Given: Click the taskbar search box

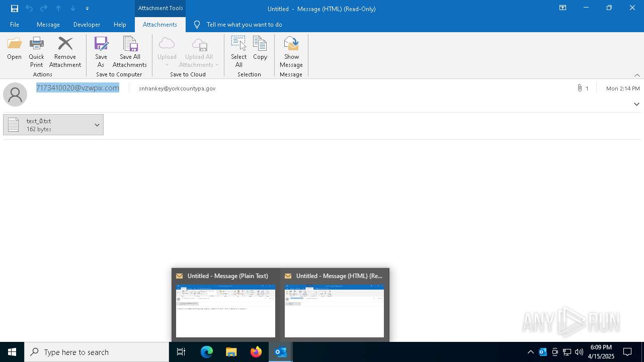Looking at the screenshot, I should click(x=97, y=352).
